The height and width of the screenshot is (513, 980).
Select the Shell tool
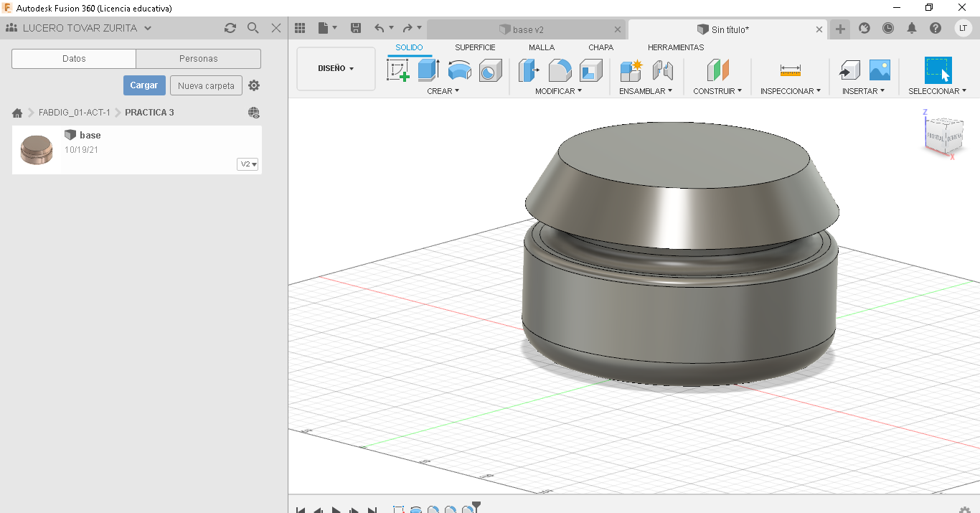tap(590, 70)
